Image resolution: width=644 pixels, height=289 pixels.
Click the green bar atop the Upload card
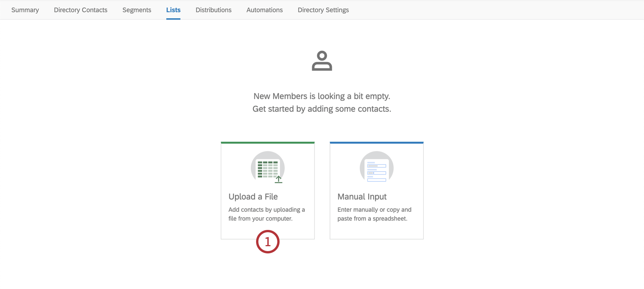pyautogui.click(x=267, y=143)
